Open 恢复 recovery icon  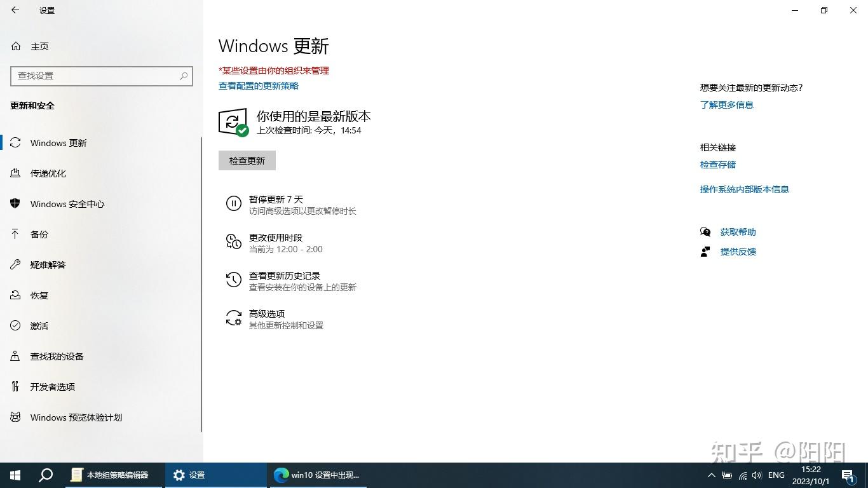[x=16, y=295]
